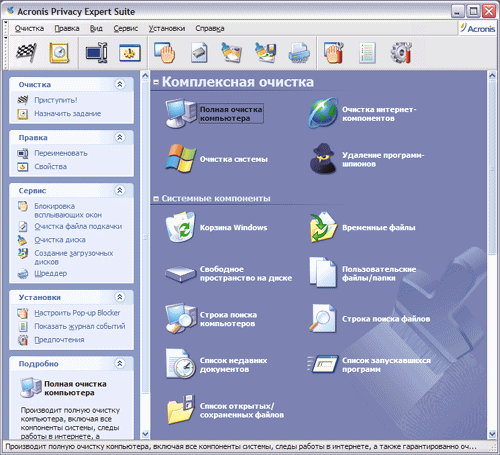Screen dimensions: 500x455
Task: Click the disk cleanup brush toolbar icon
Action: click(x=231, y=53)
